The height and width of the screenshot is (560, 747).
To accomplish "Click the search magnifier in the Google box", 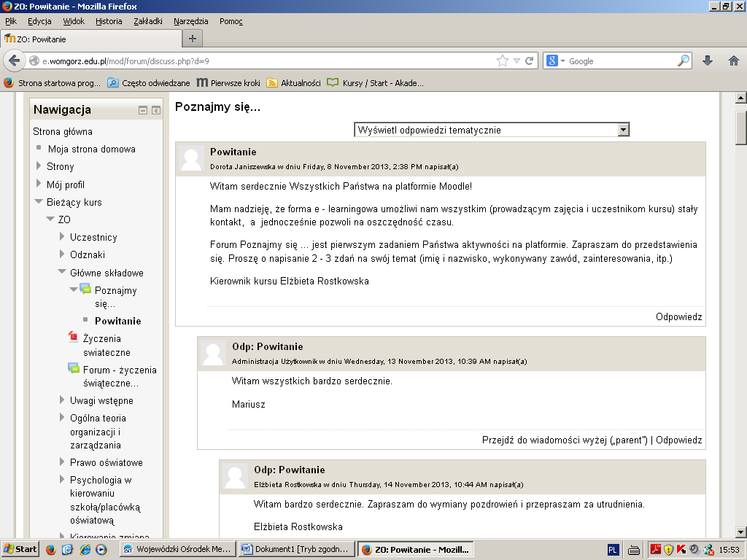I will click(683, 61).
